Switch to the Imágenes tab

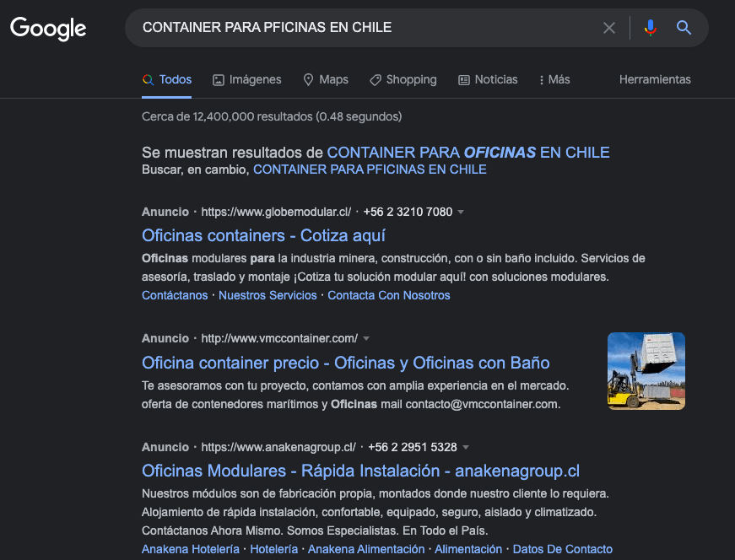(247, 79)
